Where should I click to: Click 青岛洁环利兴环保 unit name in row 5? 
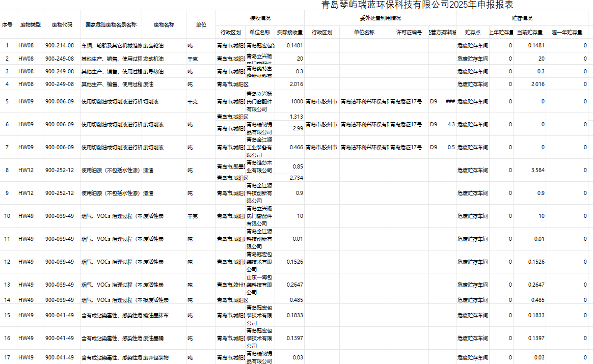(x=364, y=101)
